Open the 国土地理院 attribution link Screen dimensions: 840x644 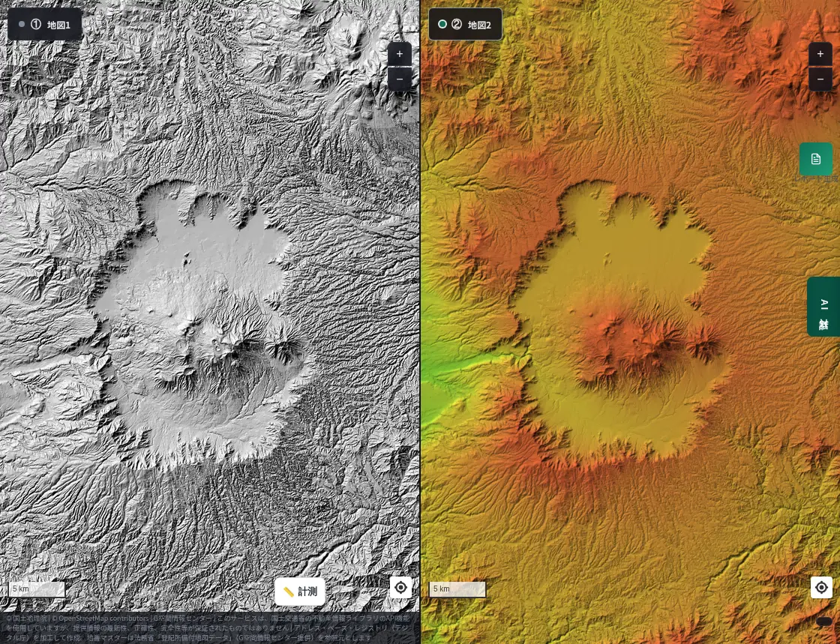(26, 619)
